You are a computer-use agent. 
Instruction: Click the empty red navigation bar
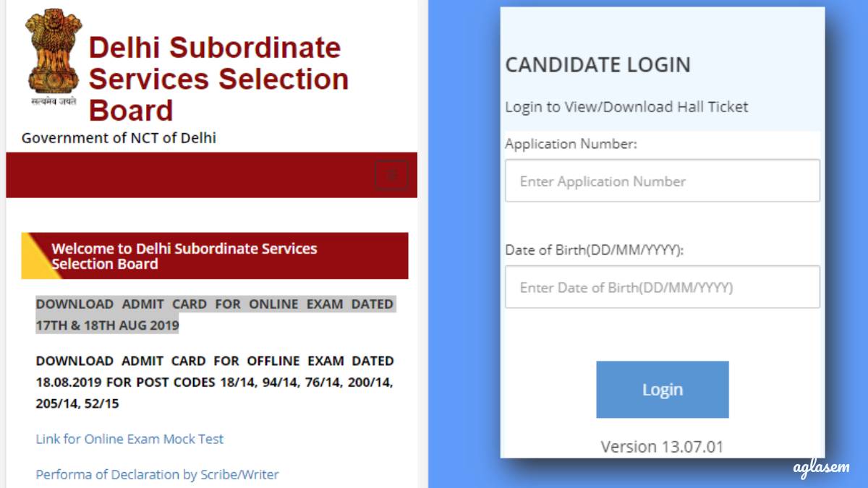coord(188,175)
